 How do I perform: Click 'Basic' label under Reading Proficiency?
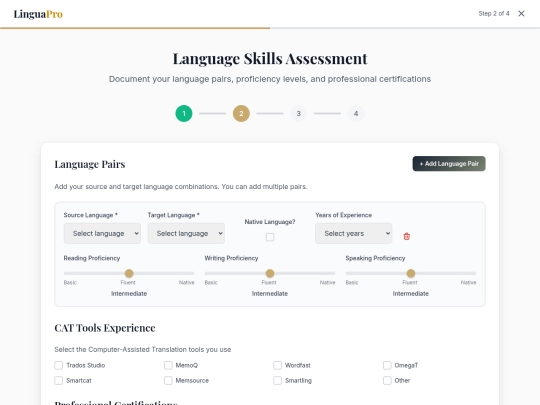pyautogui.click(x=70, y=282)
